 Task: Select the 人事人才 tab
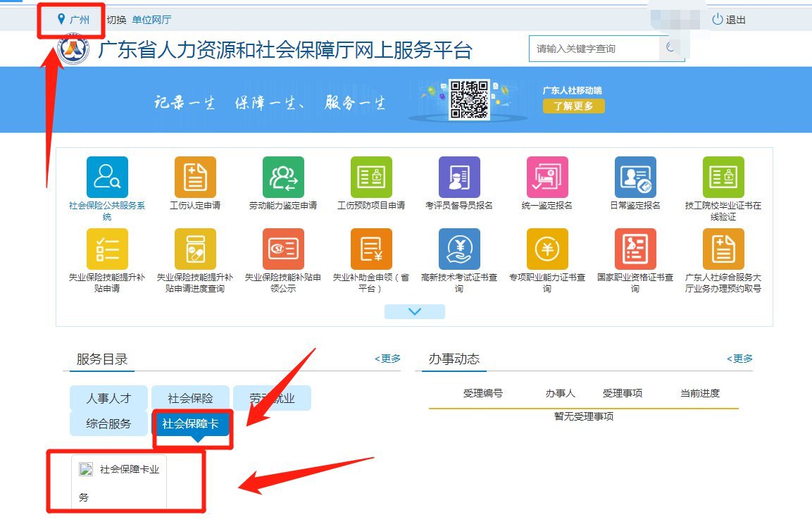[x=108, y=398]
